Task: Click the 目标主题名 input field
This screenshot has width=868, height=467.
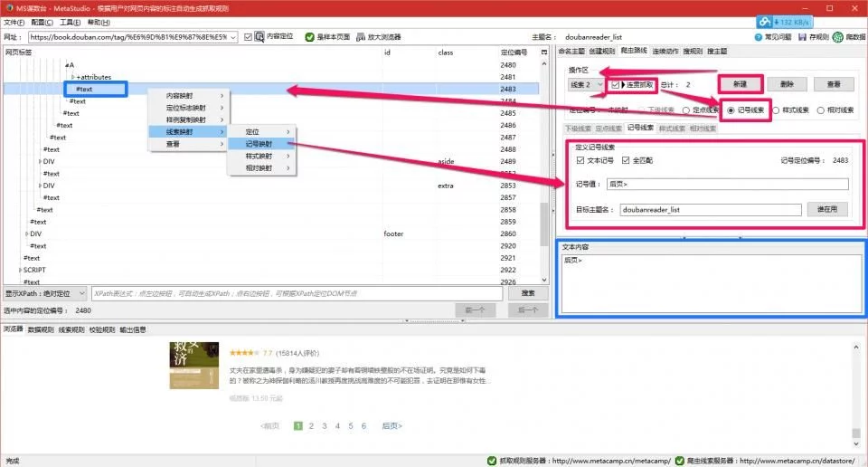Action: [x=711, y=209]
